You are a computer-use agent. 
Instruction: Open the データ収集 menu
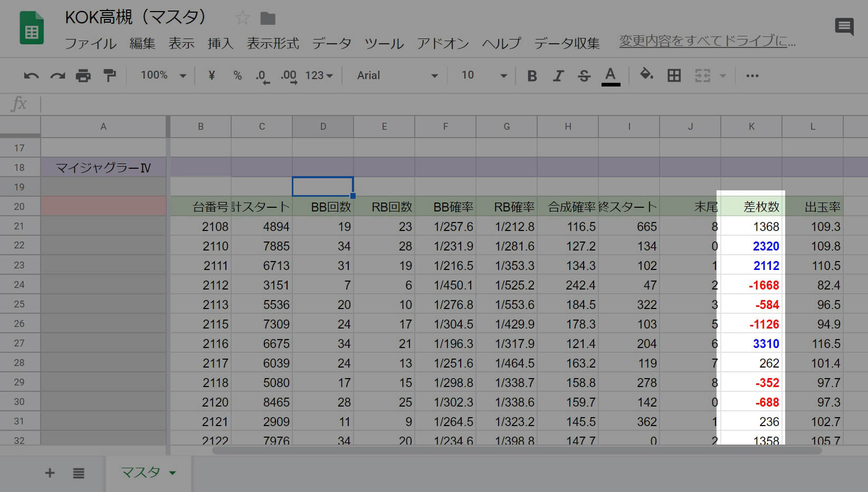[x=567, y=43]
